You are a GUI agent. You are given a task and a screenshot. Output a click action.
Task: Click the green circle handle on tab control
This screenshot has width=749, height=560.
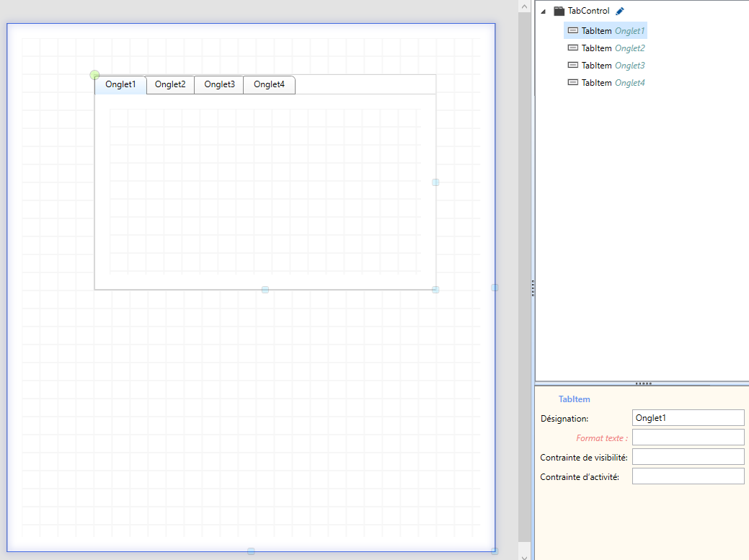[94, 75]
